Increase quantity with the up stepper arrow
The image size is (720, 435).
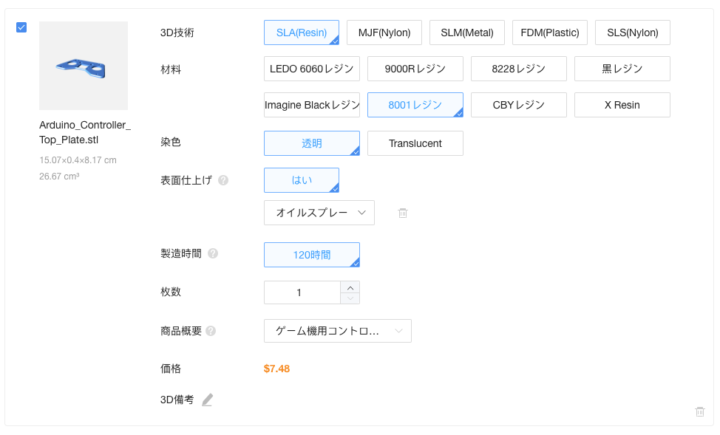[350, 287]
